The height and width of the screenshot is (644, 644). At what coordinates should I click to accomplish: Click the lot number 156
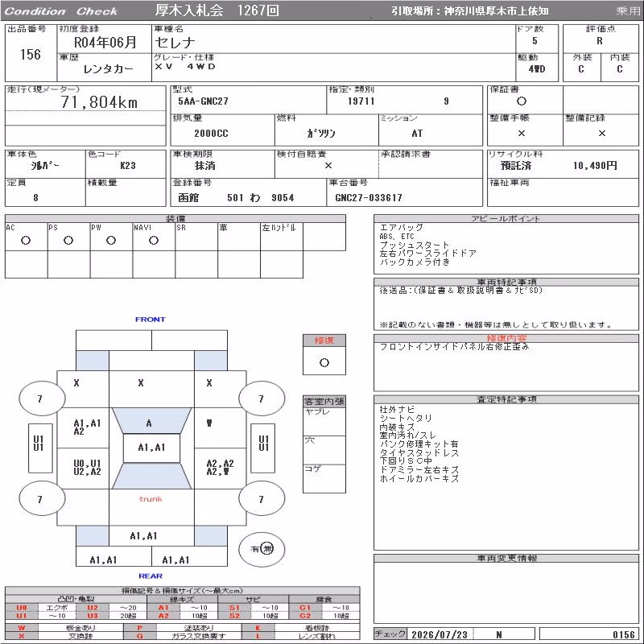pyautogui.click(x=31, y=54)
